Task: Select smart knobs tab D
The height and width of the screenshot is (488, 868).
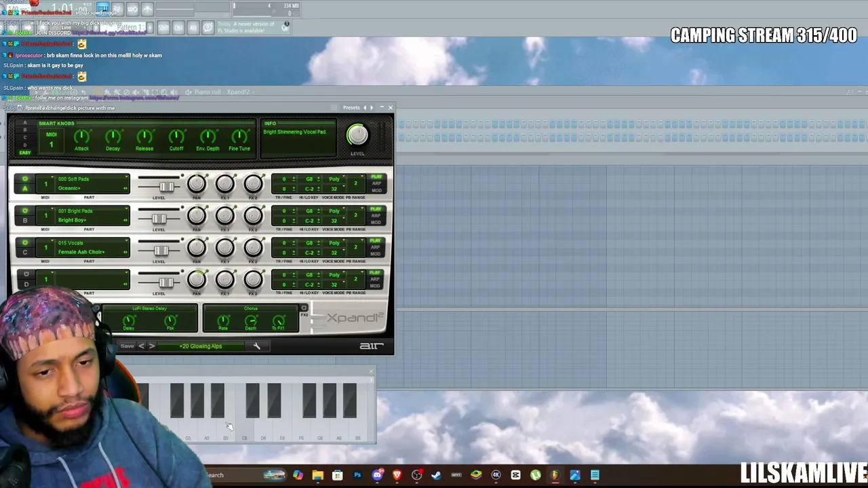Action: 25,145
